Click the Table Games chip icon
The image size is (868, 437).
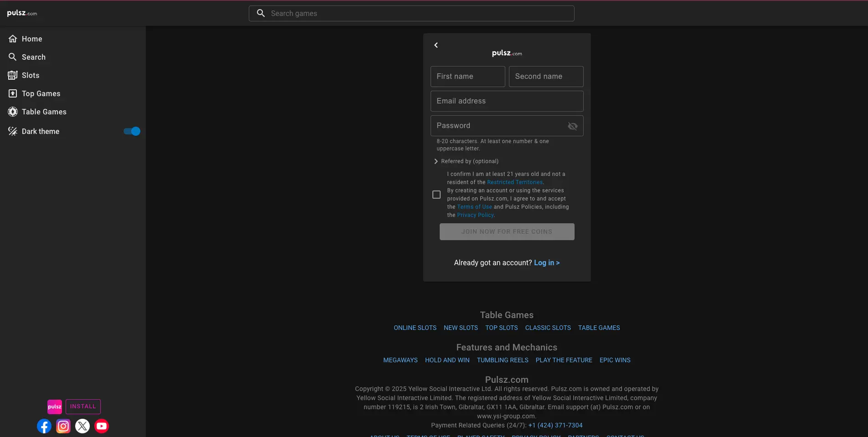click(x=13, y=112)
